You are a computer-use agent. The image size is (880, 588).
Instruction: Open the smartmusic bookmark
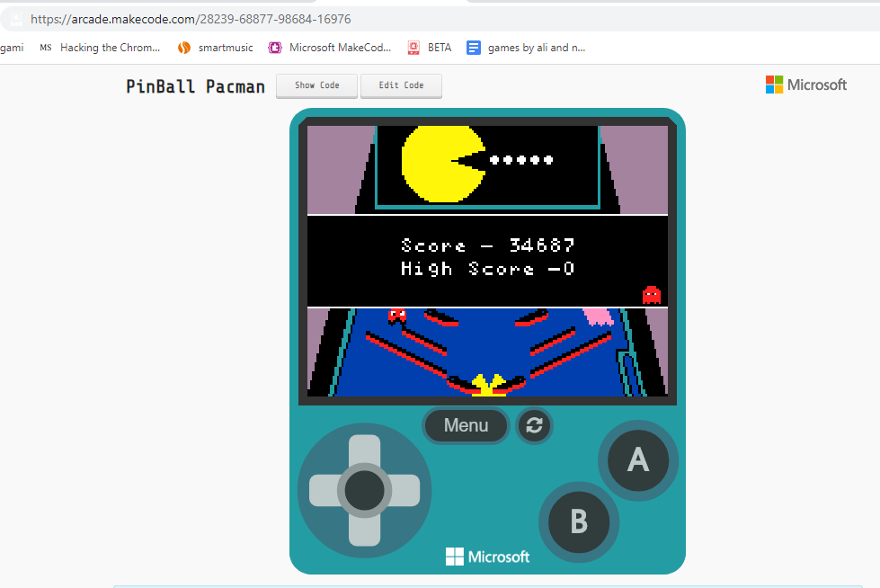pos(215,48)
